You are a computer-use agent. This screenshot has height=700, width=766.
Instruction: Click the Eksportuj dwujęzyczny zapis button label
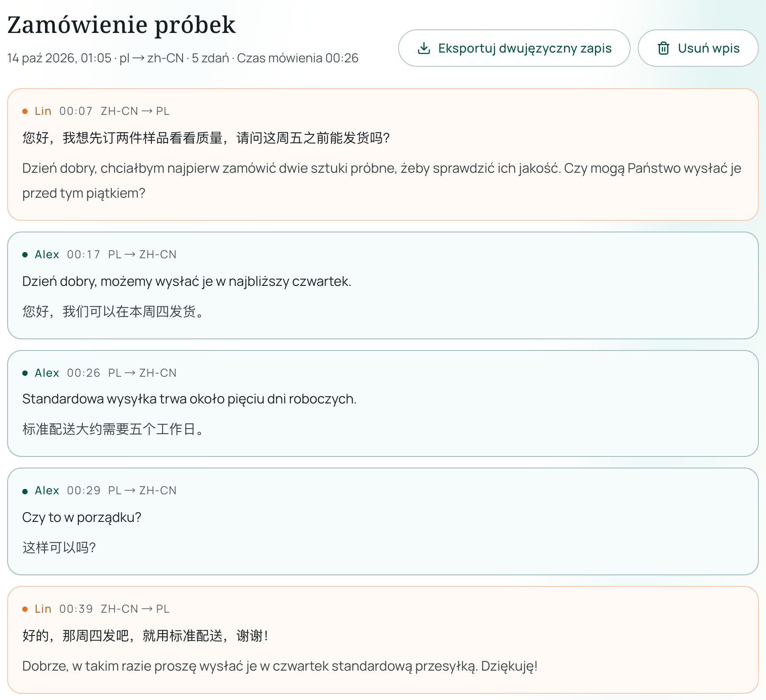(525, 48)
